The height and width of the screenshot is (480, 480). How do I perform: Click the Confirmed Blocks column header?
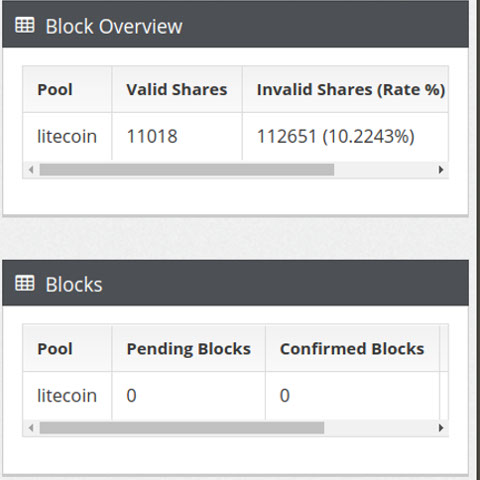352,349
